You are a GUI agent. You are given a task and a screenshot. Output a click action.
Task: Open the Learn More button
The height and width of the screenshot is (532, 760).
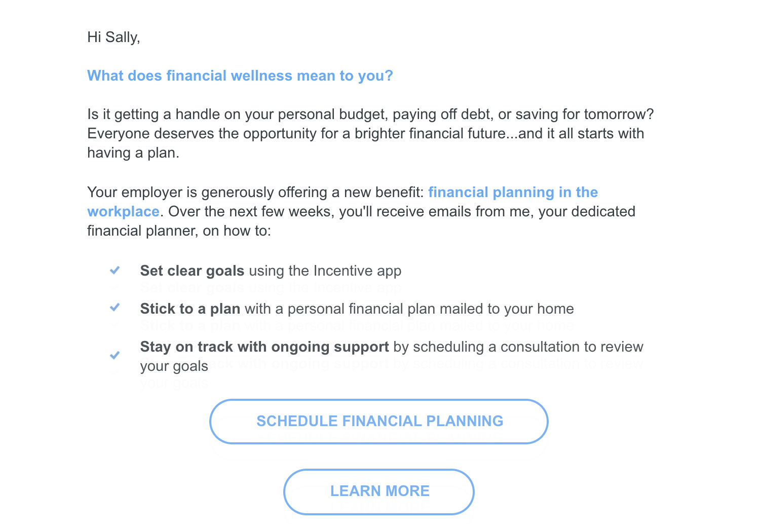click(x=379, y=491)
